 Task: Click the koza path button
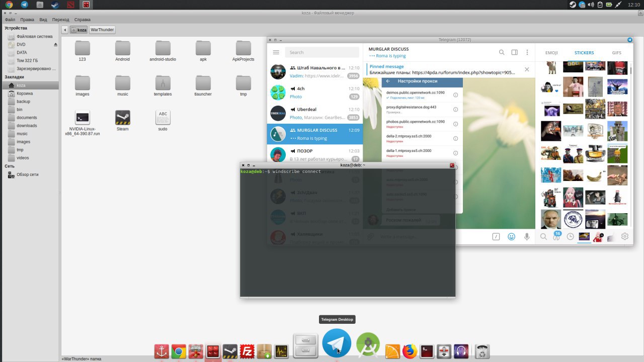coord(79,30)
